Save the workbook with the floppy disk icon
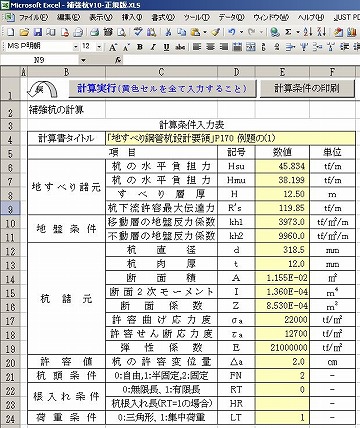This screenshot has width=360, height=428. 38,32
